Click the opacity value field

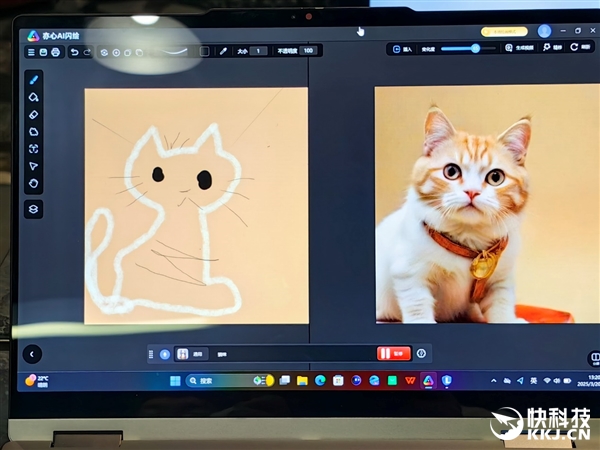pyautogui.click(x=308, y=51)
